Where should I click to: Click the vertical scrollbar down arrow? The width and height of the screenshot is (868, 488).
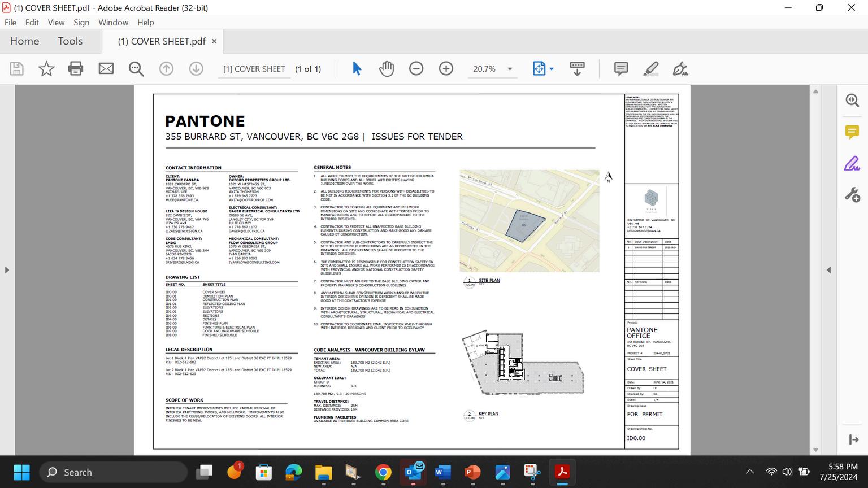click(x=815, y=450)
